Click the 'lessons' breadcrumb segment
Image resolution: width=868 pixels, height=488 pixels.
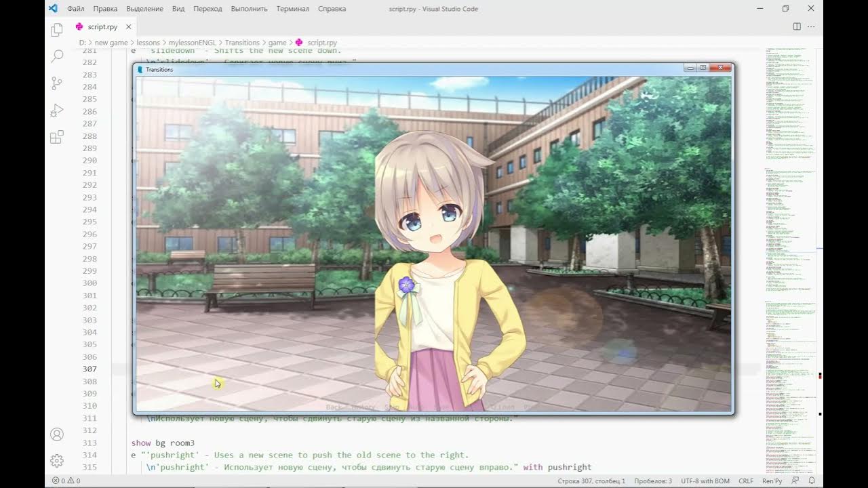pyautogui.click(x=149, y=43)
